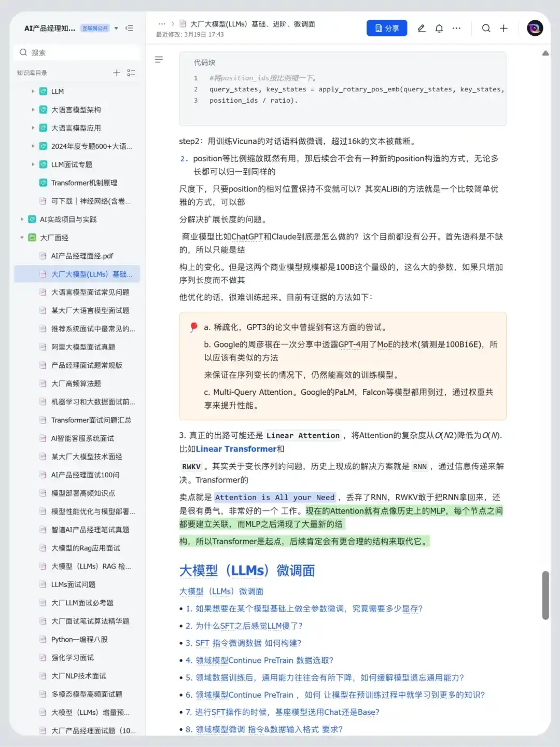Image resolution: width=560 pixels, height=747 pixels.
Task: Open search via the magnifier icon top-right
Action: click(486, 28)
